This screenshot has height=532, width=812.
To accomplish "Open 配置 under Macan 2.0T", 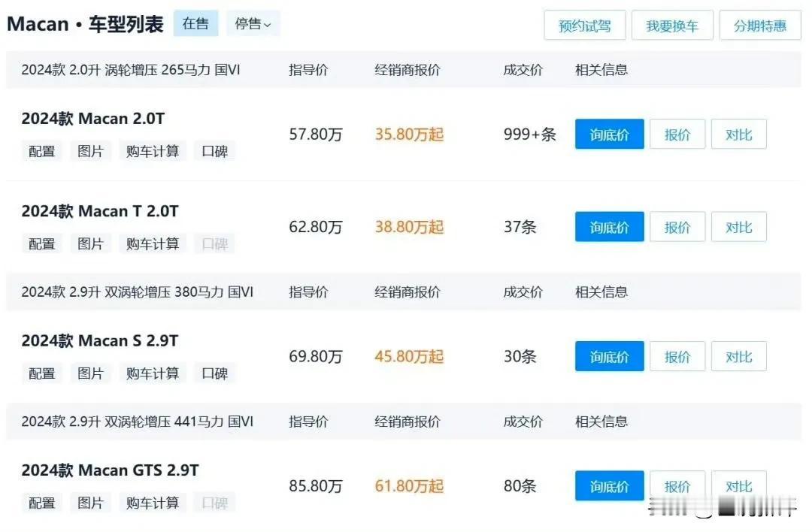I will point(42,151).
